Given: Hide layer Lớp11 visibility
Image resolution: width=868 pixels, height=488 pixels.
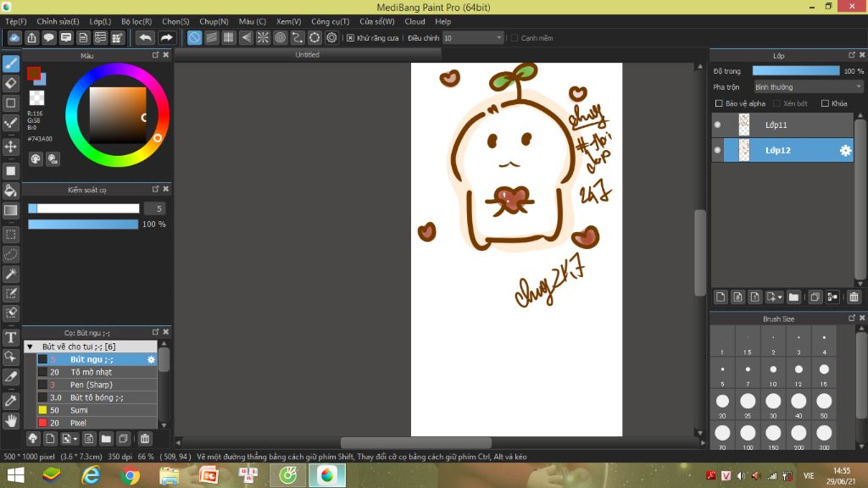Looking at the screenshot, I should [x=717, y=125].
